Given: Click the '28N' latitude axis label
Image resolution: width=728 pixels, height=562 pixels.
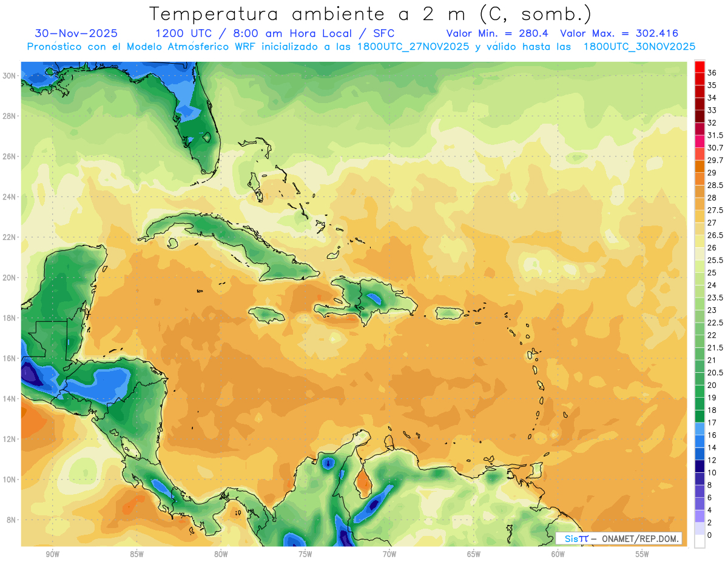Looking at the screenshot, I should click(x=10, y=116).
